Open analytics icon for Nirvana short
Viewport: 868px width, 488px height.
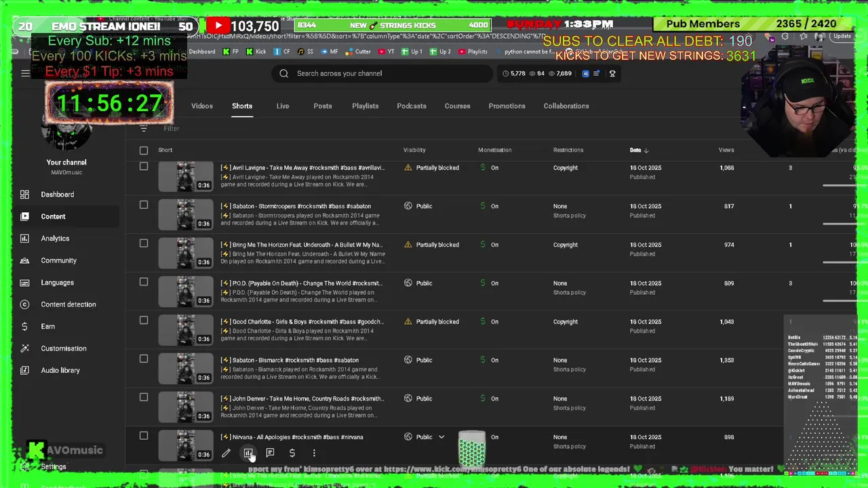pos(248,453)
